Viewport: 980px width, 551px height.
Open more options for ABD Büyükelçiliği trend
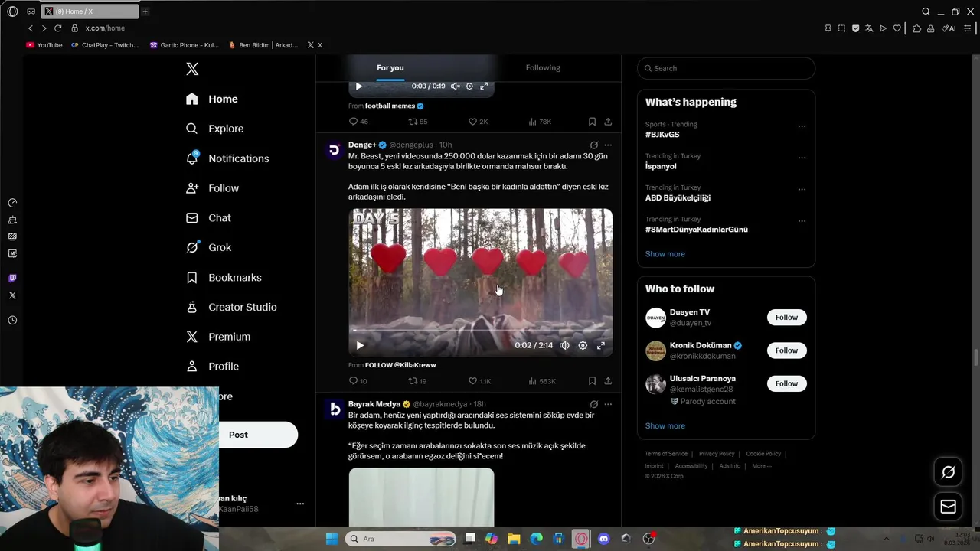pyautogui.click(x=802, y=189)
